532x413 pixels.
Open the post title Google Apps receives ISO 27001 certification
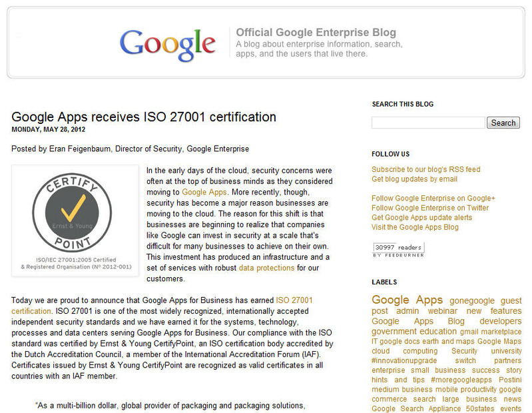(144, 117)
